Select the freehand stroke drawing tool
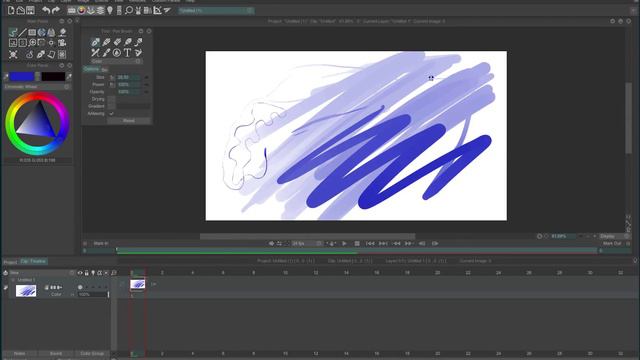This screenshot has height=360, width=640. coord(13,32)
